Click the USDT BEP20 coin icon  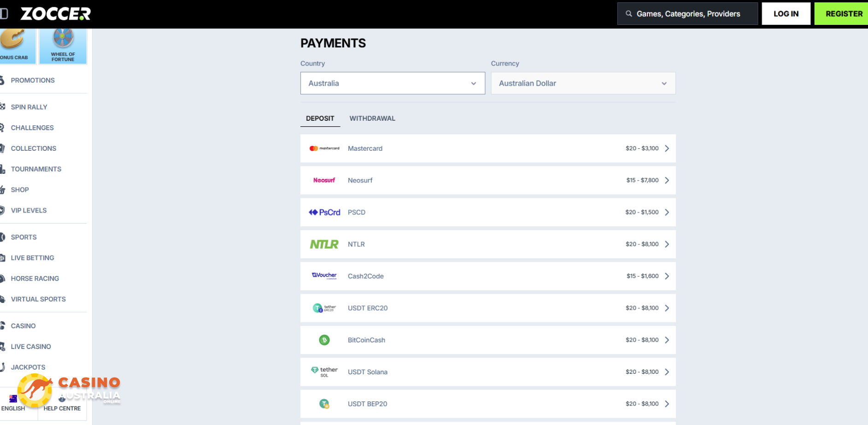pos(324,404)
